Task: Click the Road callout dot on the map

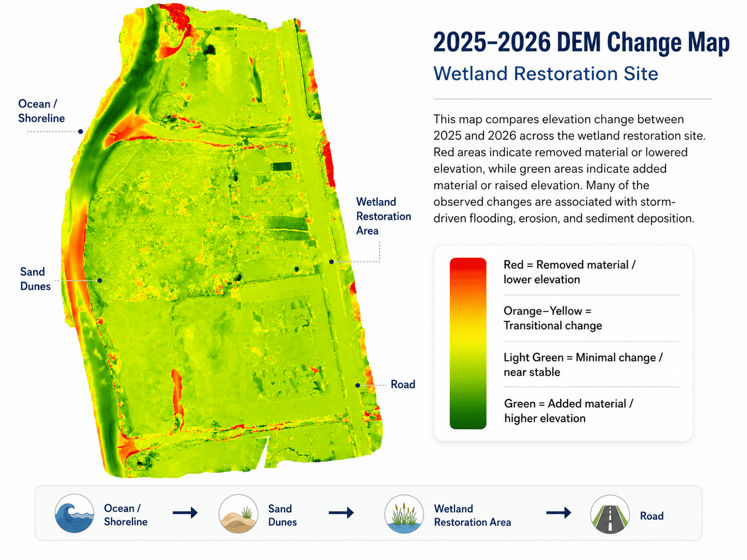Action: pyautogui.click(x=358, y=385)
